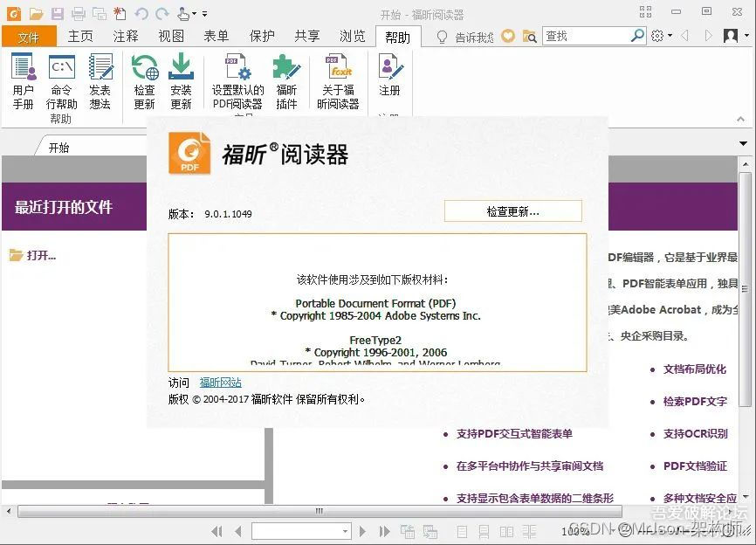Open the user account dropdown arrow
This screenshot has height=545, width=756.
pos(746,35)
